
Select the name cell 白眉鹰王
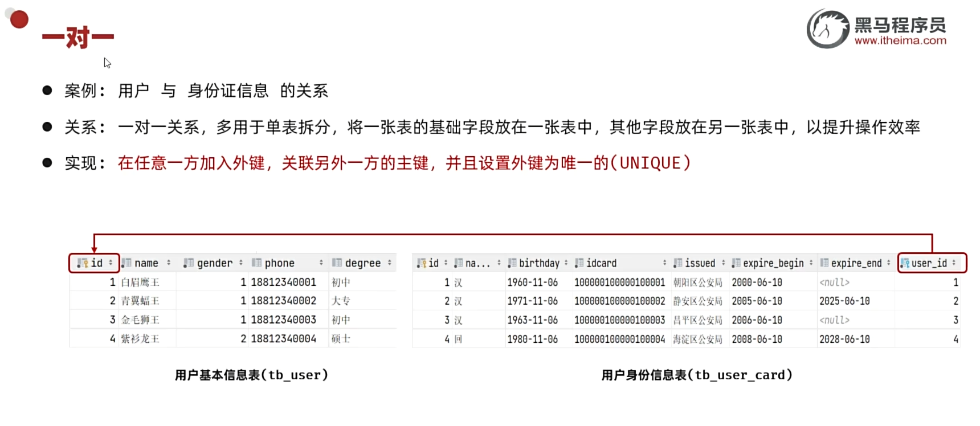pyautogui.click(x=140, y=282)
